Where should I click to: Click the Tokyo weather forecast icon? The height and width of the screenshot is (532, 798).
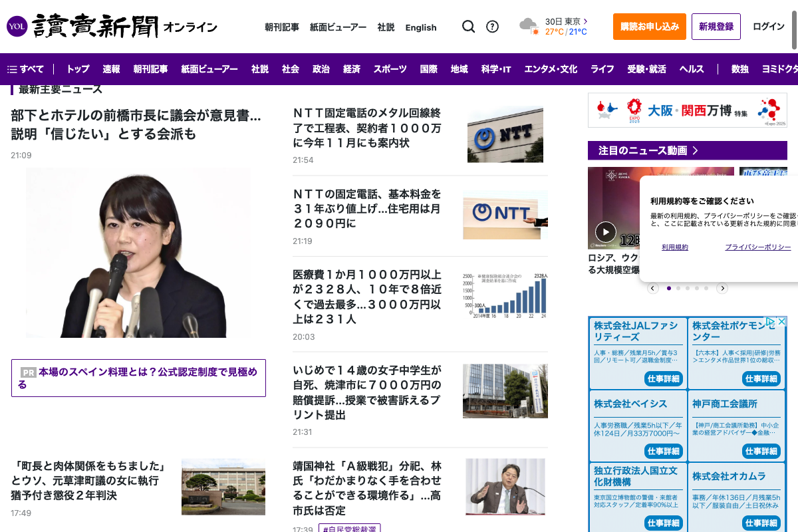529,27
